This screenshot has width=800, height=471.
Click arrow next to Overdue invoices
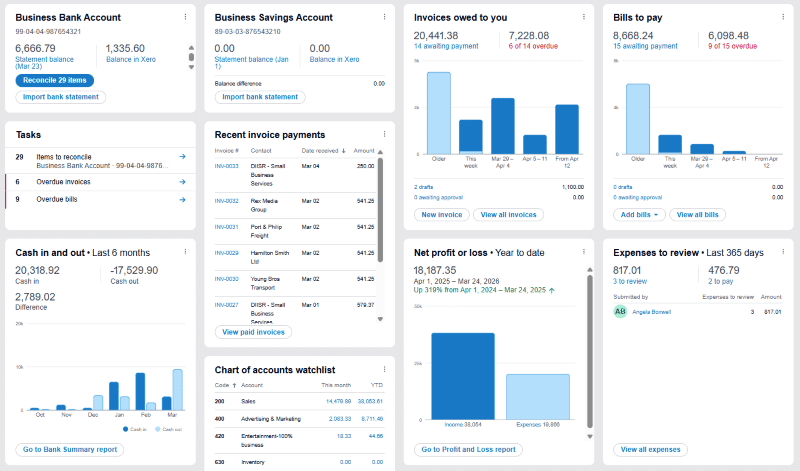182,182
